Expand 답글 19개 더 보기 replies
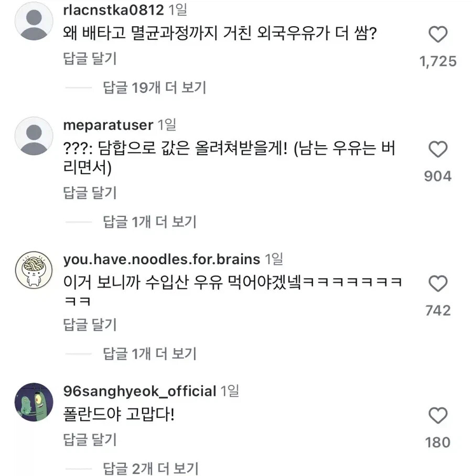 click(154, 87)
